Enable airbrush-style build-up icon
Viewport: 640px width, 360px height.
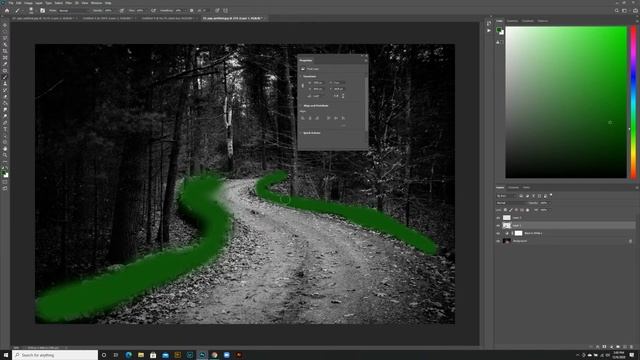[x=153, y=11]
